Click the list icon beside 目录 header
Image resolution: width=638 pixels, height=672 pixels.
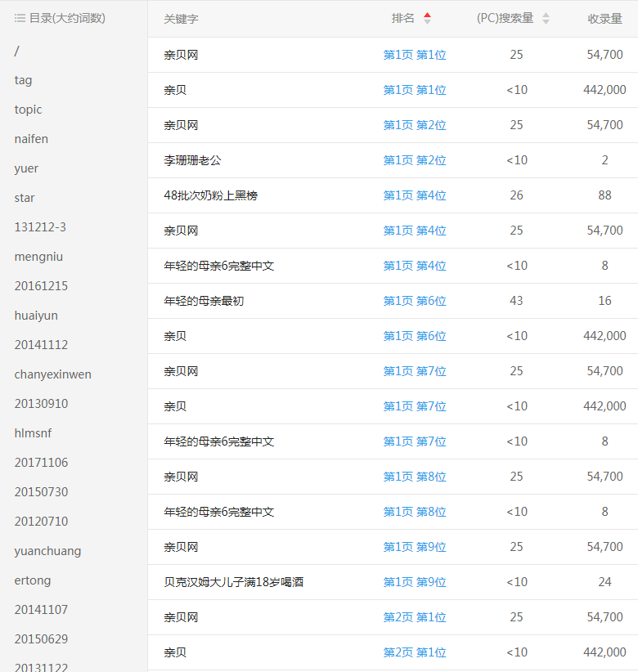pos(20,18)
